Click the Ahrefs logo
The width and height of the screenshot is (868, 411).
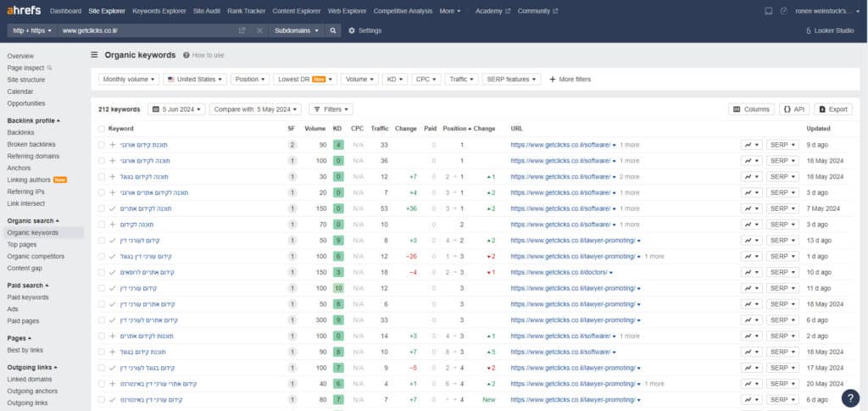click(24, 10)
